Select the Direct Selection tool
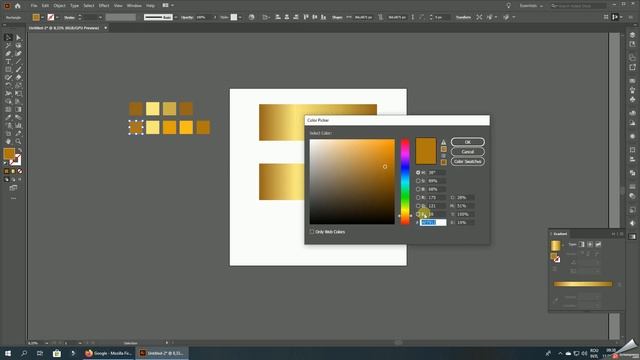This screenshot has height=360, width=640. (x=18, y=38)
